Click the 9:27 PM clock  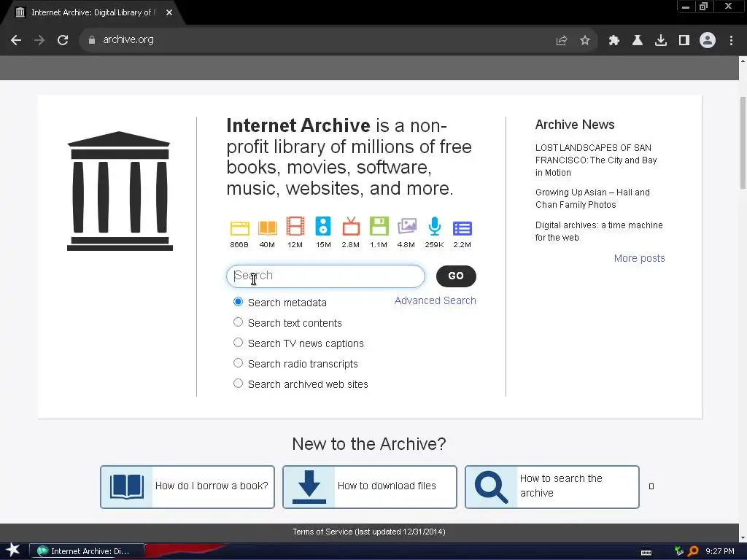click(x=719, y=551)
